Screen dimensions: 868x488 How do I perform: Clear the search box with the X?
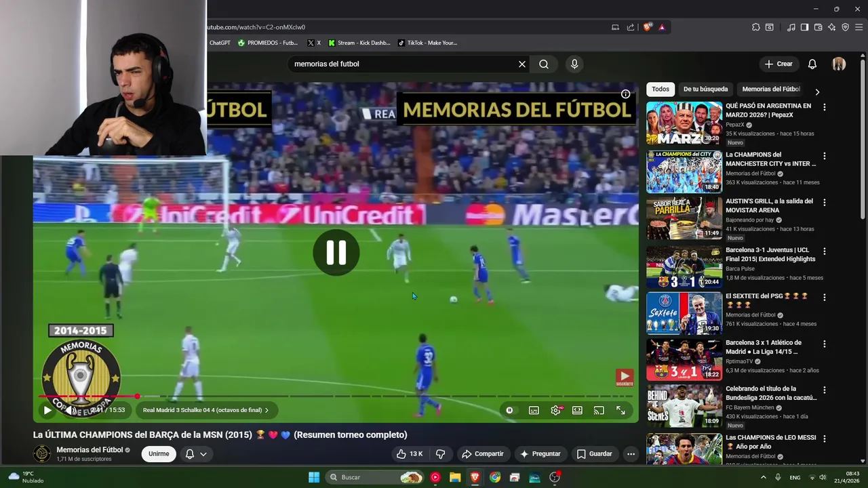[x=522, y=64]
